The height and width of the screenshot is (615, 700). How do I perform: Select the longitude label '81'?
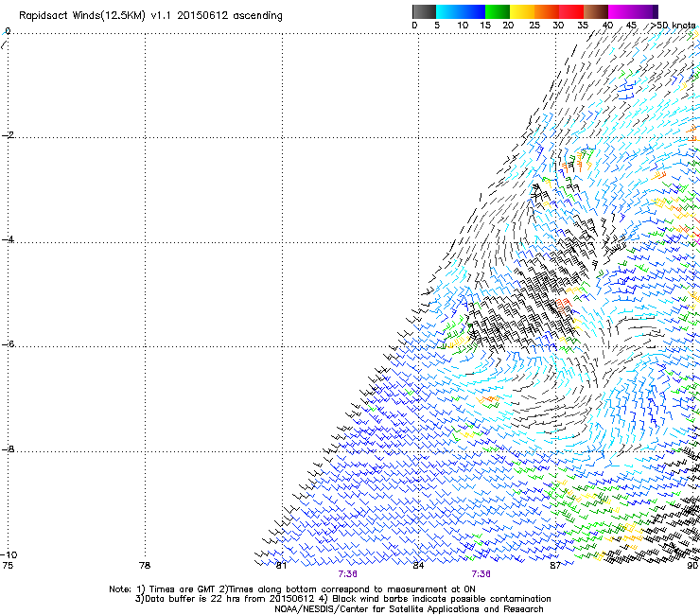click(281, 566)
